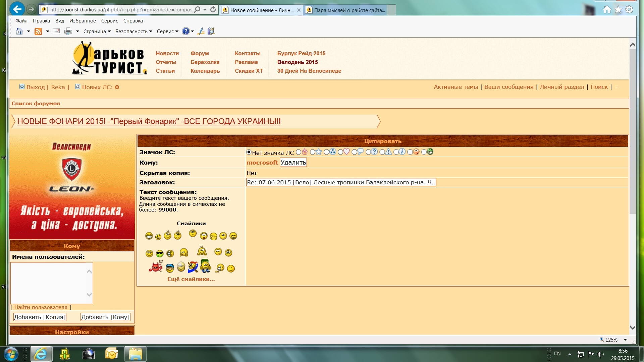Open the 125% zoom level dropdown
The height and width of the screenshot is (362, 644).
[625, 340]
